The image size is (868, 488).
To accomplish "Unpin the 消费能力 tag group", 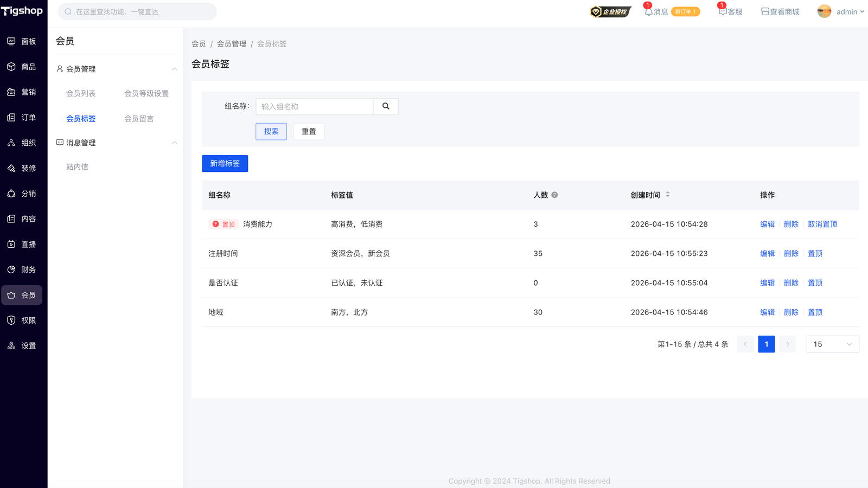I will [822, 224].
